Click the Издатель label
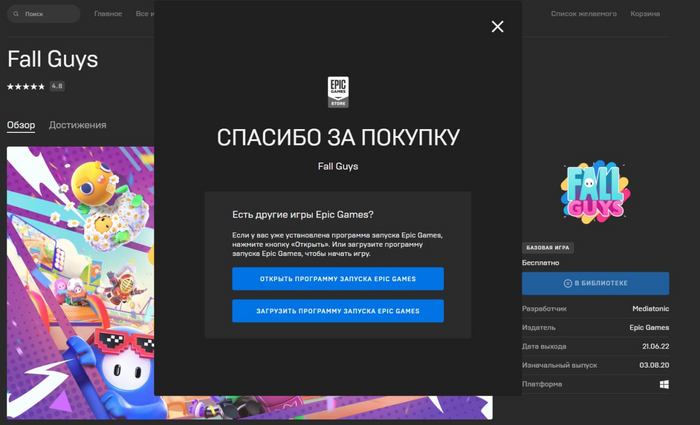 click(539, 327)
